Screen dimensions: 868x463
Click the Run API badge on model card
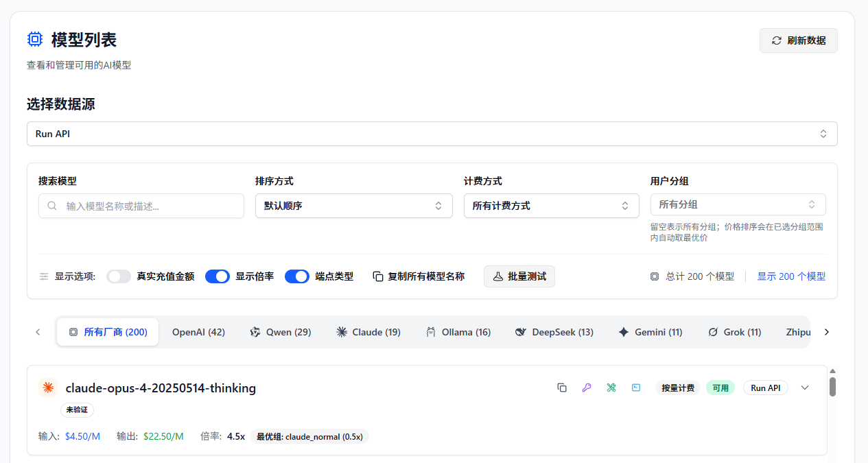[766, 388]
